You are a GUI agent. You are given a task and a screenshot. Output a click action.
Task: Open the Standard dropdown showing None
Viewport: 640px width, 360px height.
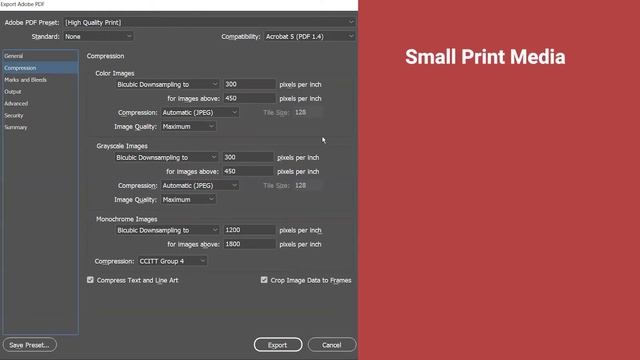click(x=98, y=36)
